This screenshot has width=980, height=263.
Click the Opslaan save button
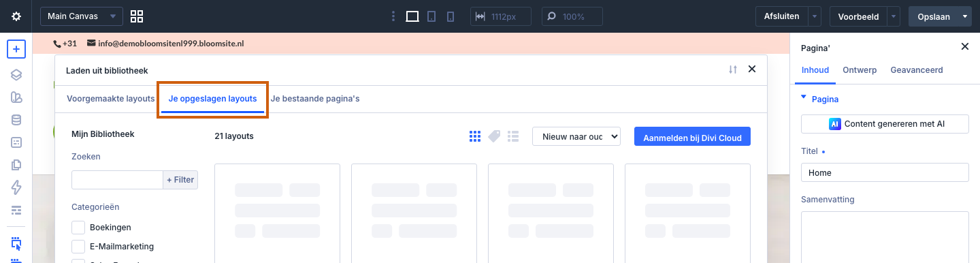click(x=933, y=16)
